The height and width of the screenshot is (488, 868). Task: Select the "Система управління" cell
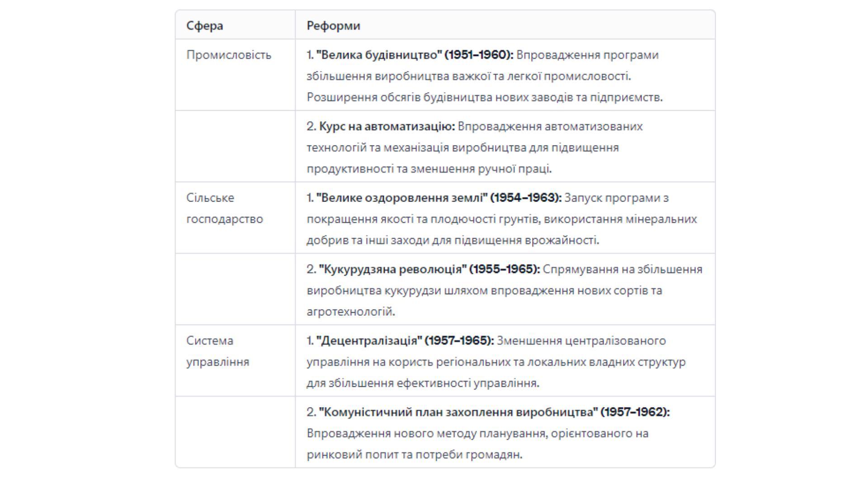218,351
